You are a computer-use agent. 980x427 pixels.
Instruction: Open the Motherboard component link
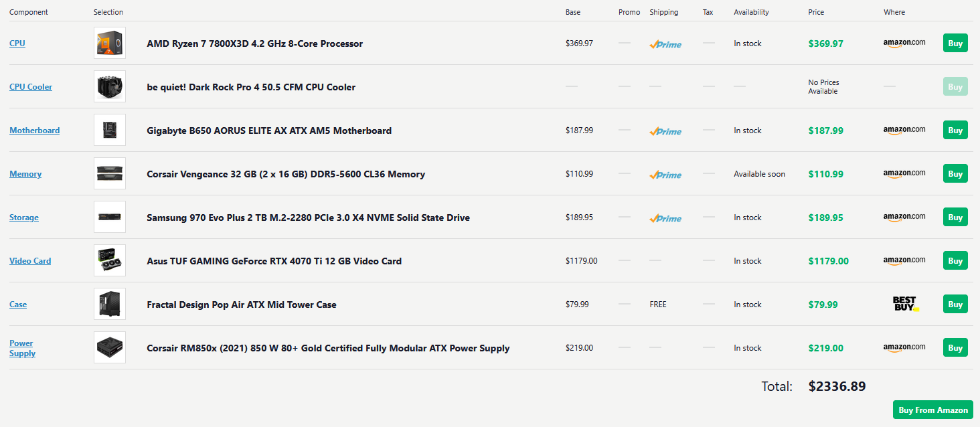tap(35, 131)
